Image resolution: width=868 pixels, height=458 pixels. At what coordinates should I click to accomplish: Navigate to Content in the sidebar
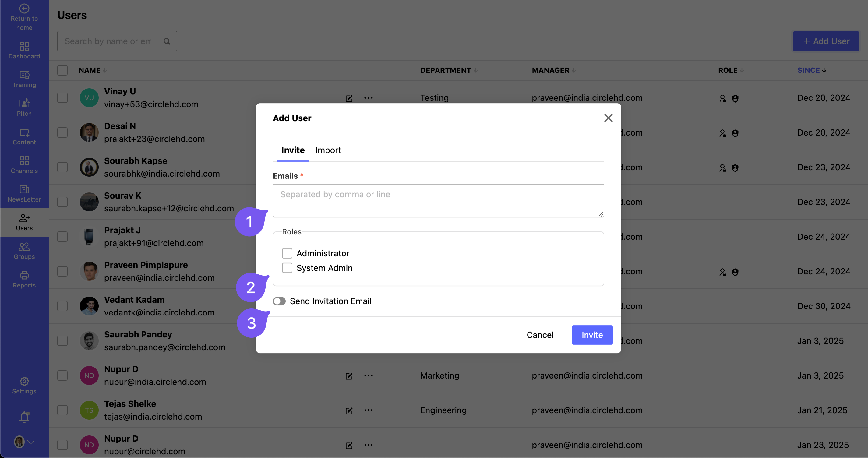pyautogui.click(x=24, y=136)
